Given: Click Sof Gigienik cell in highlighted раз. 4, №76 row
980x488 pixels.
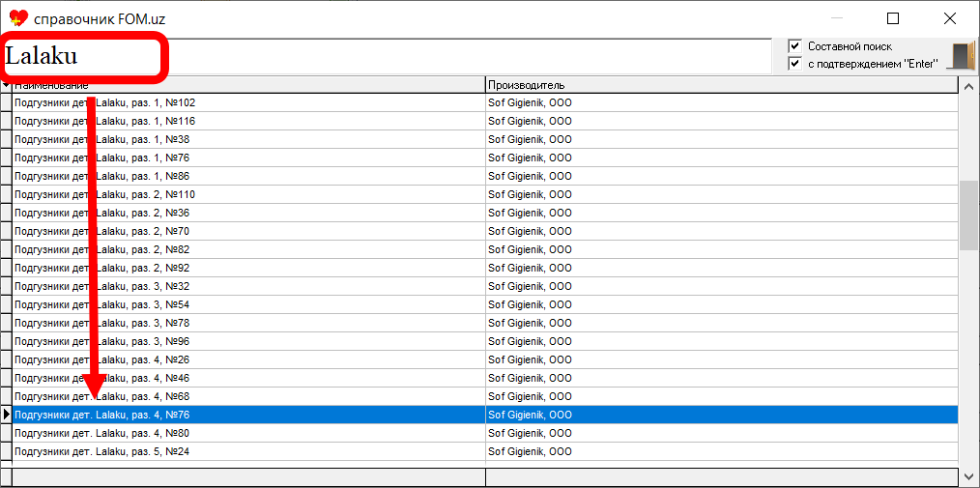Looking at the screenshot, I should click(x=722, y=416).
